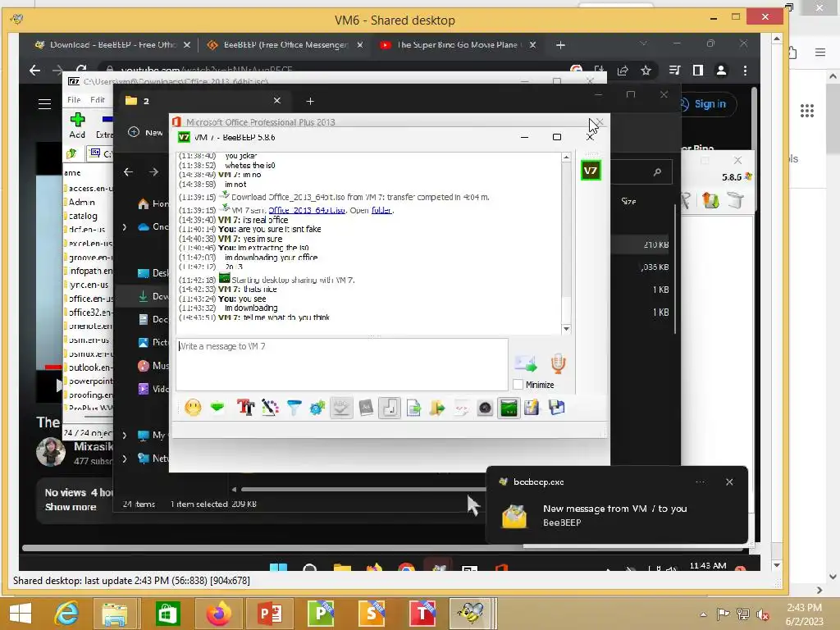Click Show more under the video

71,507
